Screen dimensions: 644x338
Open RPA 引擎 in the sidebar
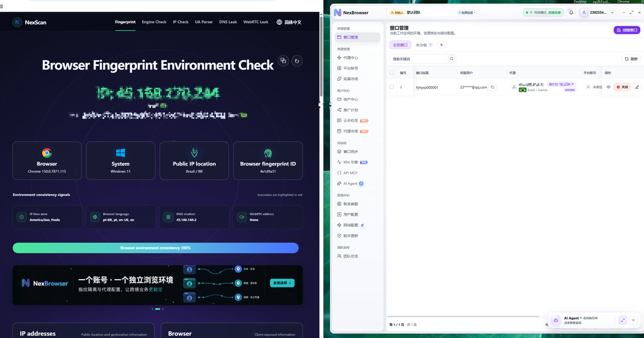click(x=358, y=162)
